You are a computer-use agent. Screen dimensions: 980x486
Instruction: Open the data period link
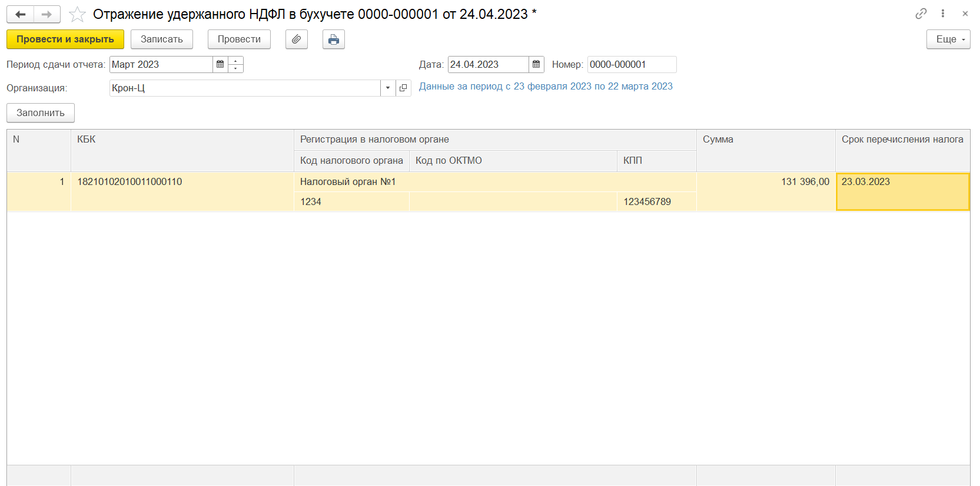[546, 86]
